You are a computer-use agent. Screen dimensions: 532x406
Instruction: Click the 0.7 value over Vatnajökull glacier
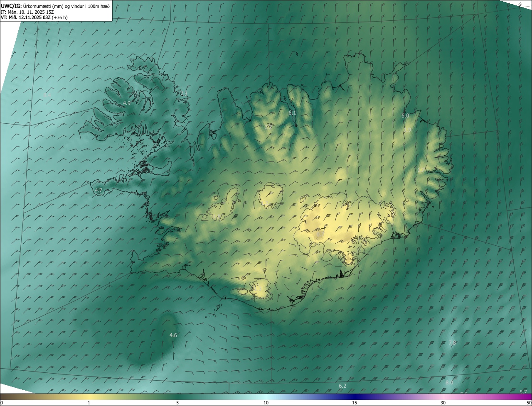point(320,235)
